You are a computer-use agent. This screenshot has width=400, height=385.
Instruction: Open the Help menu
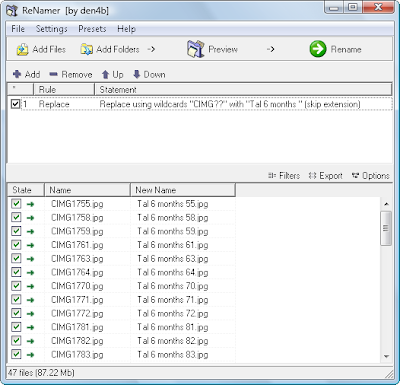(126, 29)
